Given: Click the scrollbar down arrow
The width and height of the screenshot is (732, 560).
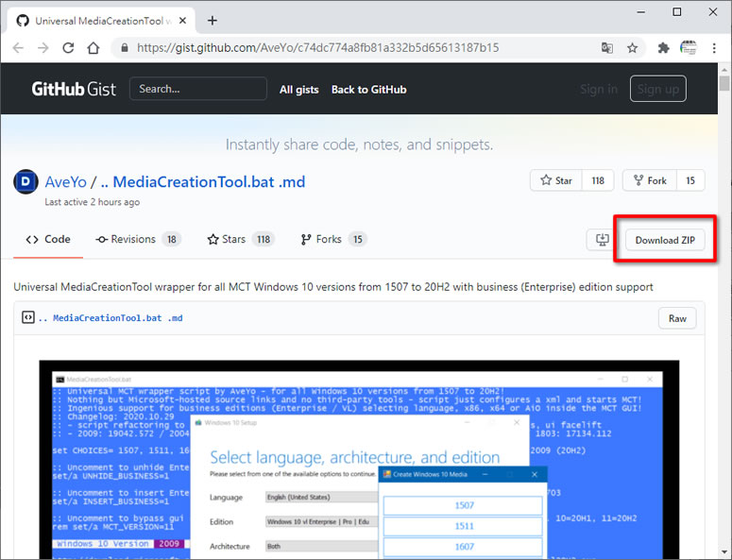Looking at the screenshot, I should [724, 553].
